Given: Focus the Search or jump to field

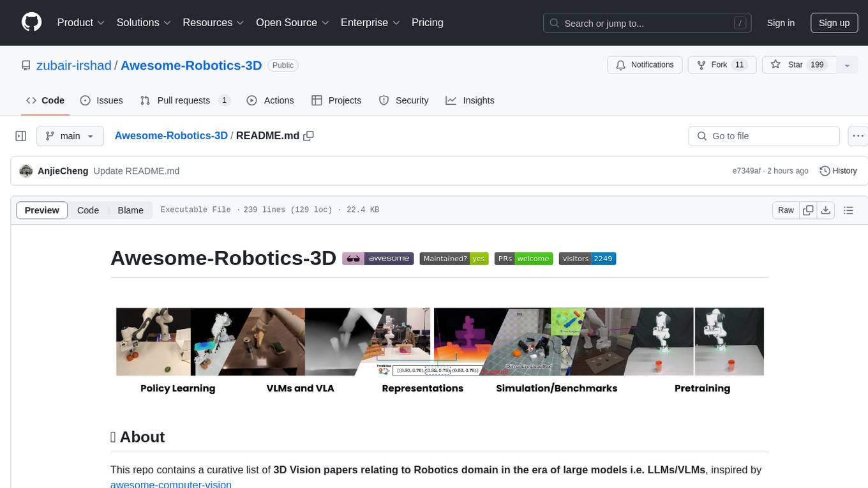Looking at the screenshot, I should (648, 23).
